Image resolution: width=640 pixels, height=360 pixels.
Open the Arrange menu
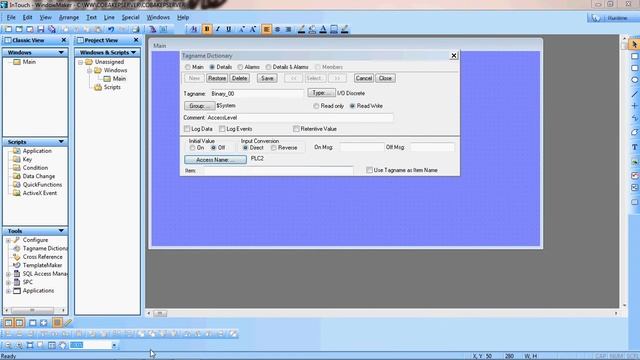pos(69,18)
